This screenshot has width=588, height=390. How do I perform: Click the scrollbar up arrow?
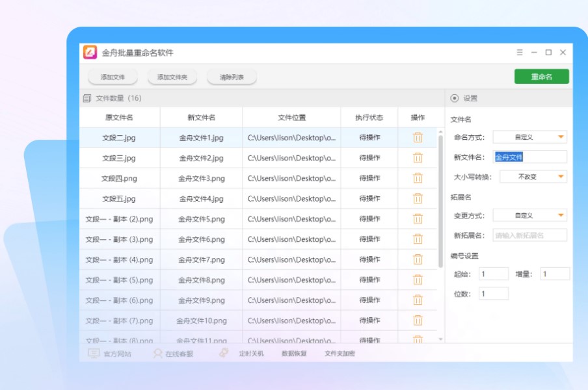point(440,132)
